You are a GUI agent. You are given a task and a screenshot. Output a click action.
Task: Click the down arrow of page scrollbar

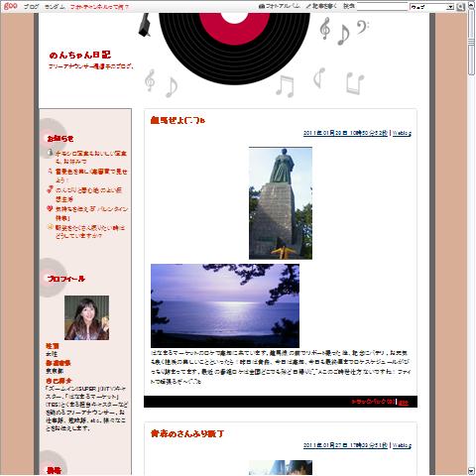pos(471,471)
